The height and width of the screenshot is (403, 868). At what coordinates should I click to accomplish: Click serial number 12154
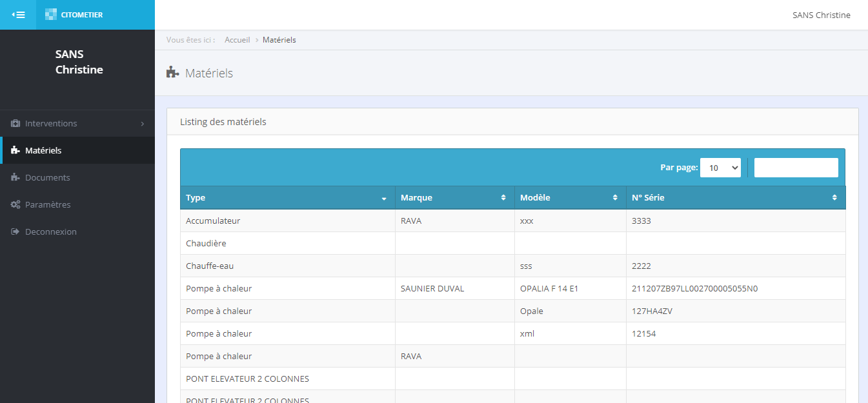coord(644,333)
